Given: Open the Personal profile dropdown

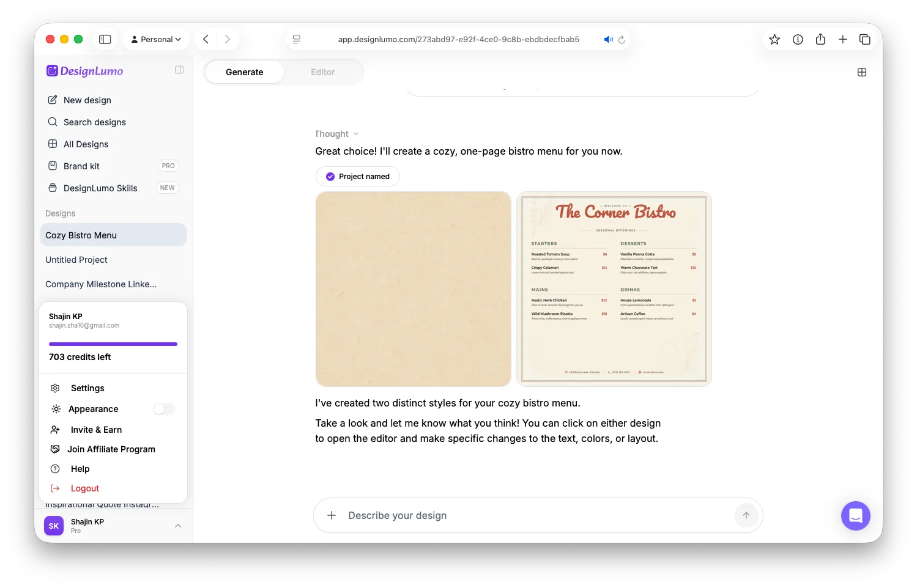Looking at the screenshot, I should coord(156,39).
